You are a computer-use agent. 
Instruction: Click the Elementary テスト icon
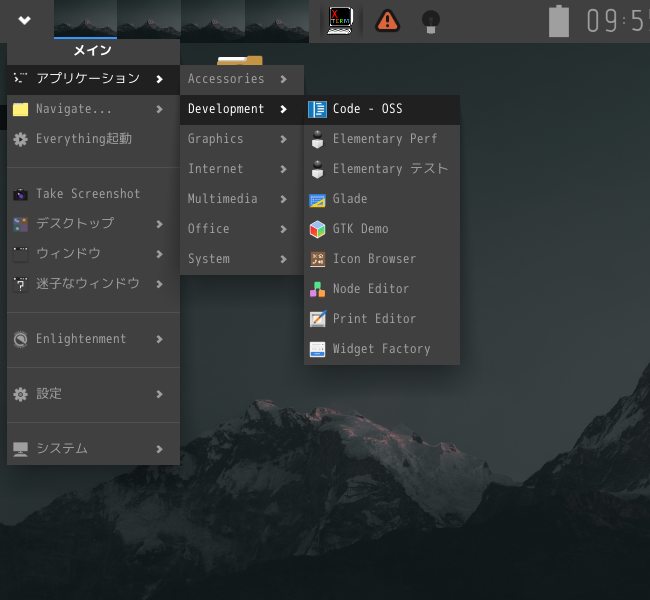(x=318, y=169)
